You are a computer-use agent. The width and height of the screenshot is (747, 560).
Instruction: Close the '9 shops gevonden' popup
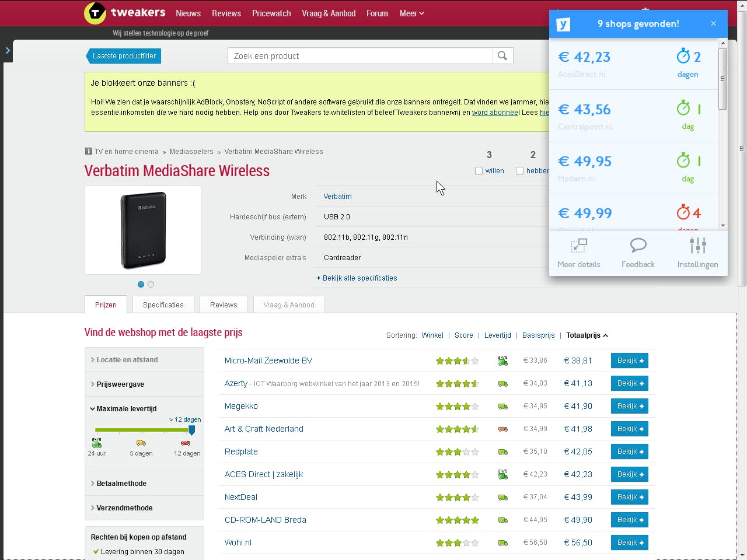713,23
